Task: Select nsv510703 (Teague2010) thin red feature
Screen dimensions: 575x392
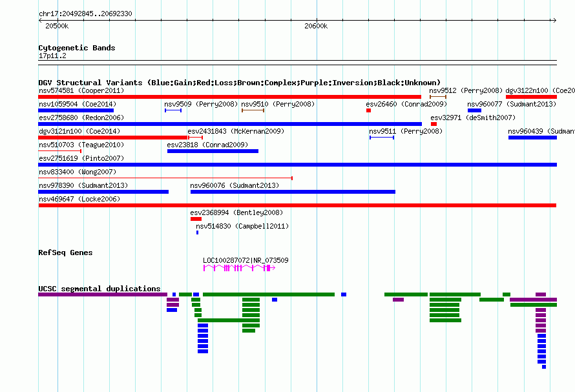Action: click(60, 150)
